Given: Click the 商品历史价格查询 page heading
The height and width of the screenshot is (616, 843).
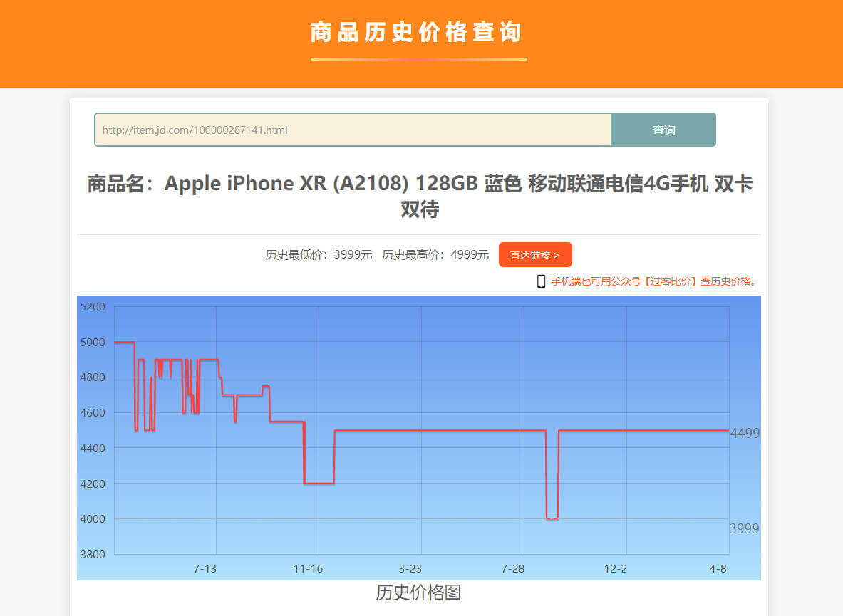Looking at the screenshot, I should point(416,32).
